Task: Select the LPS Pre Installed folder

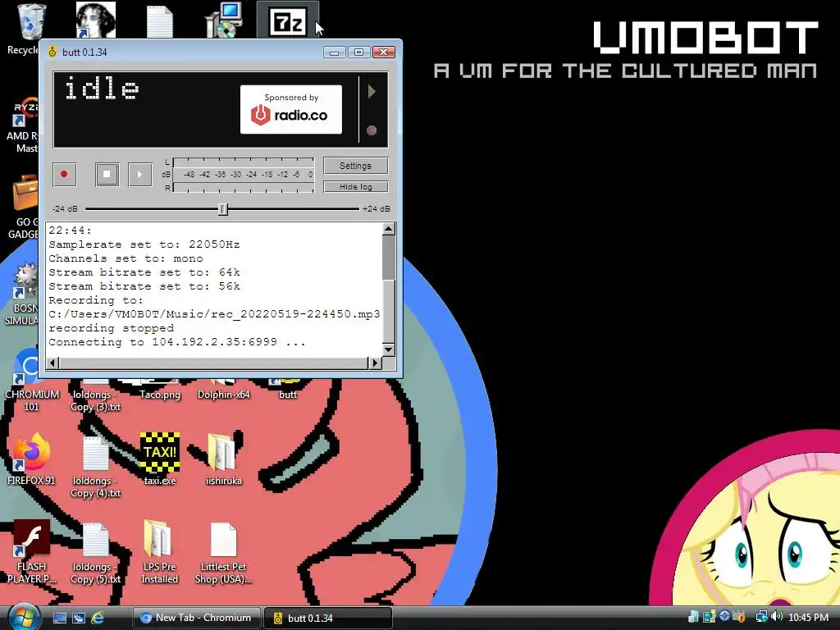Action: pyautogui.click(x=159, y=552)
